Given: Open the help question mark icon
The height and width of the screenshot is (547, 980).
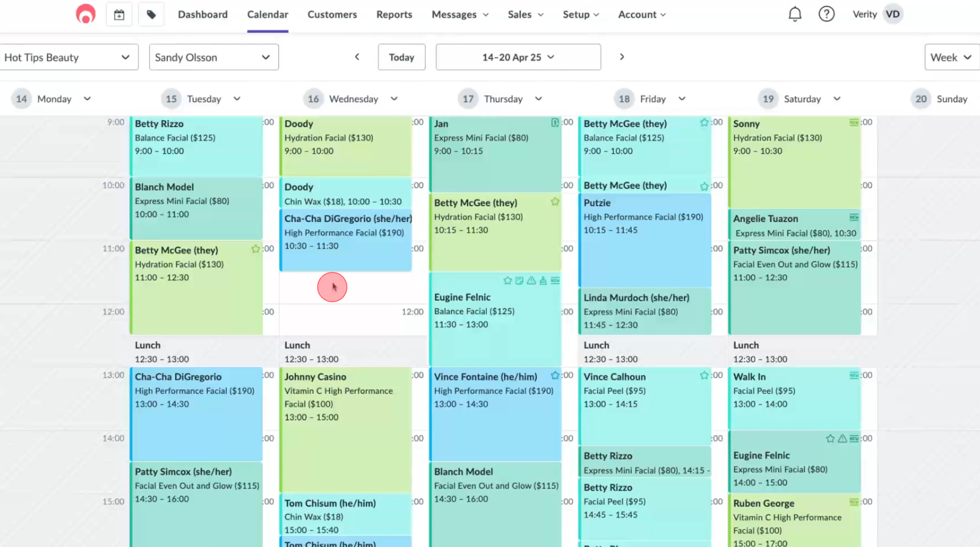Looking at the screenshot, I should pyautogui.click(x=826, y=14).
